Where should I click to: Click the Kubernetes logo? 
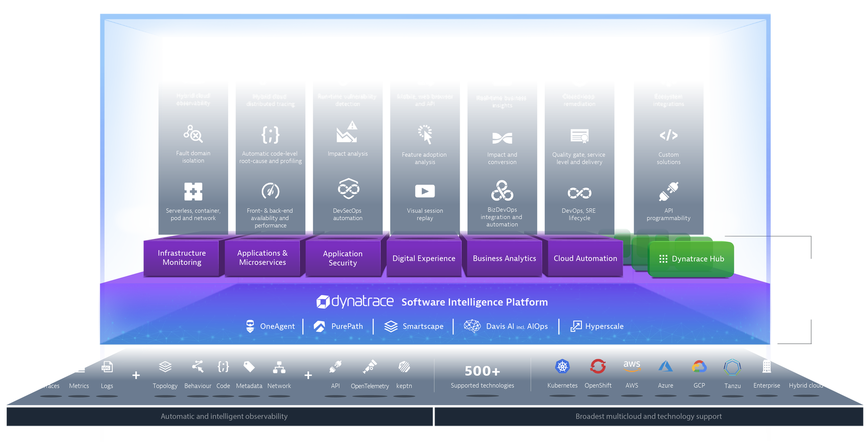coord(562,366)
